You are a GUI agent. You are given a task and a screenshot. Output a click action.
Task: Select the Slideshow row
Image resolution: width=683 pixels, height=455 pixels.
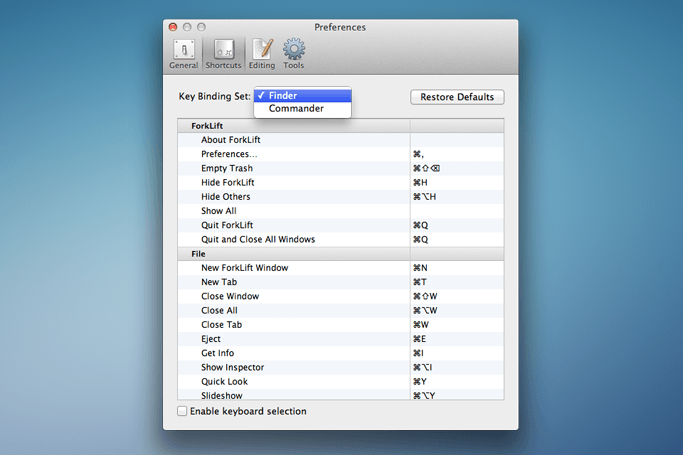(341, 394)
